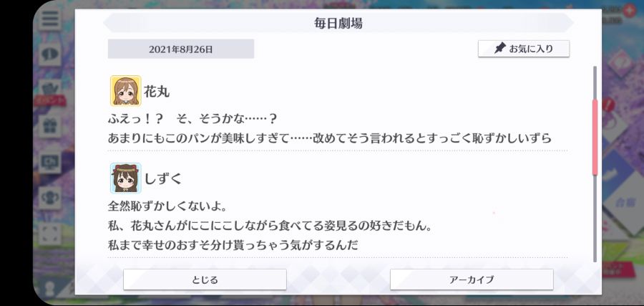The width and height of the screenshot is (644, 306).
Task: Open the speech bubble notices icon
Action: coord(50,54)
